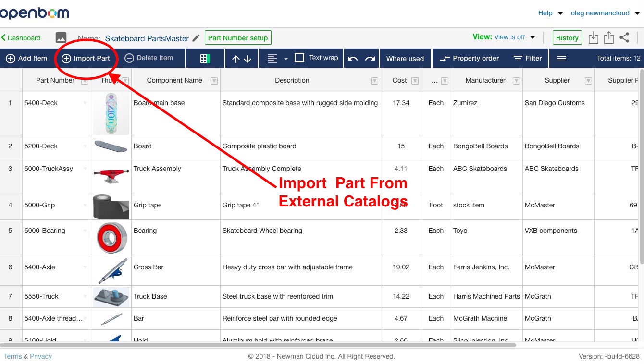Click the openbom logo

coord(34,13)
